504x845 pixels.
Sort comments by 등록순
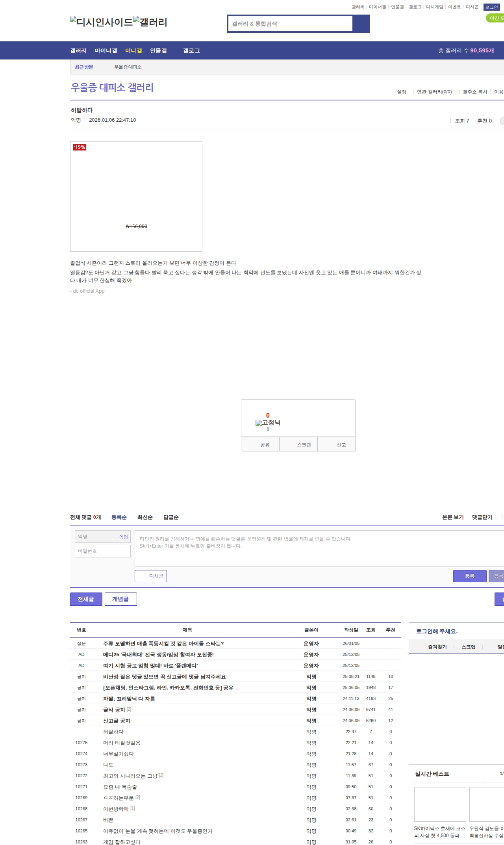[119, 517]
